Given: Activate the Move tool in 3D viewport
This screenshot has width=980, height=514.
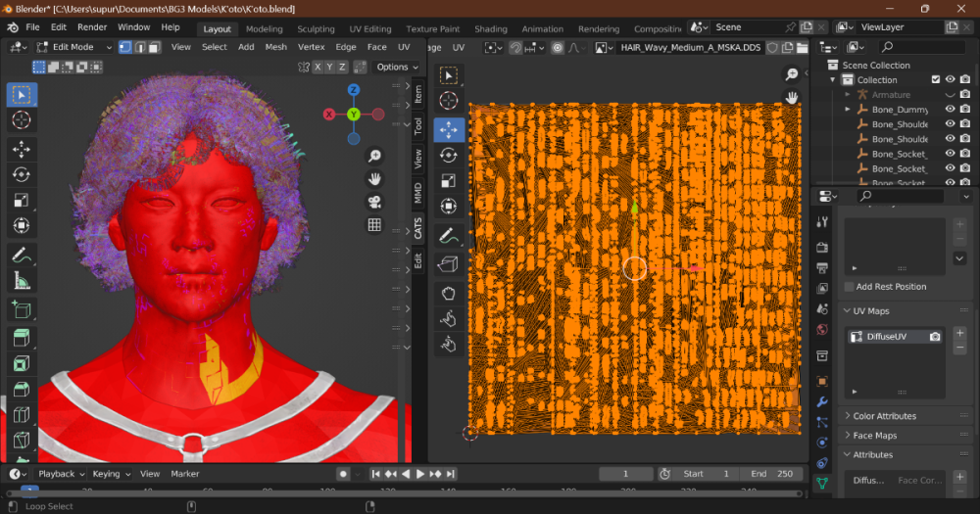Looking at the screenshot, I should (22, 149).
